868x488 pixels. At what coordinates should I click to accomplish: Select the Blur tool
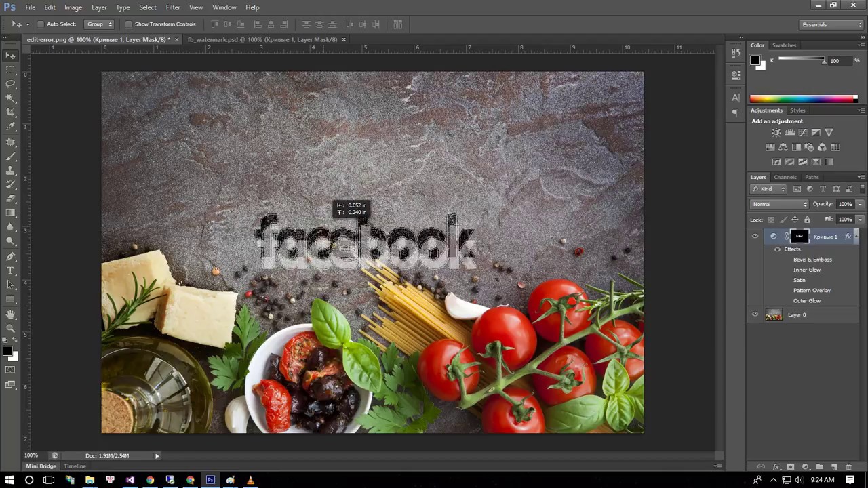click(x=11, y=228)
